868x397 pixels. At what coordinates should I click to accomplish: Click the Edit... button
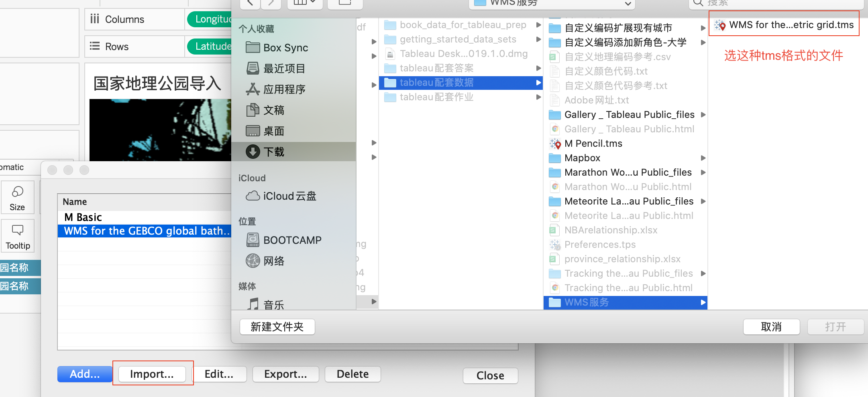(x=219, y=374)
